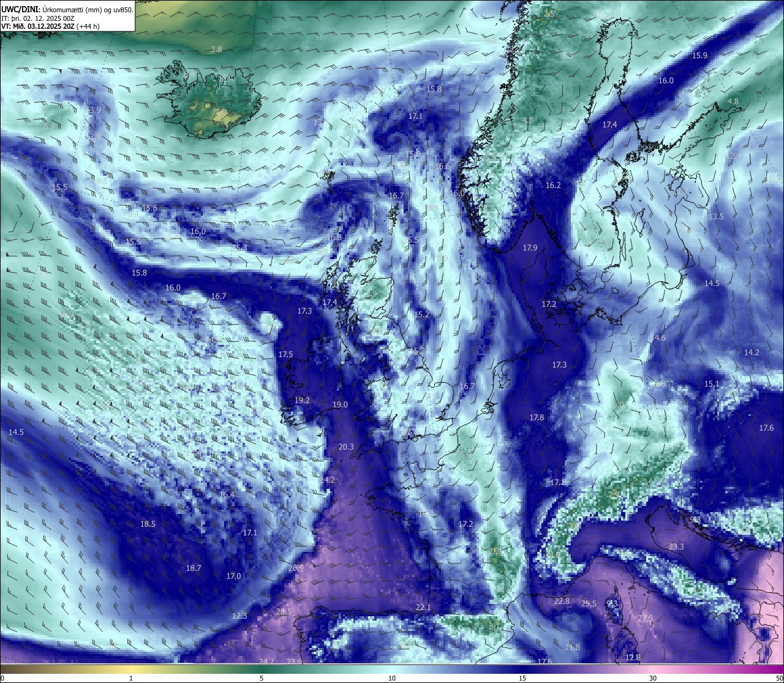This screenshot has width=784, height=683.
Task: Click the 16.6 value label
Action: point(442,166)
